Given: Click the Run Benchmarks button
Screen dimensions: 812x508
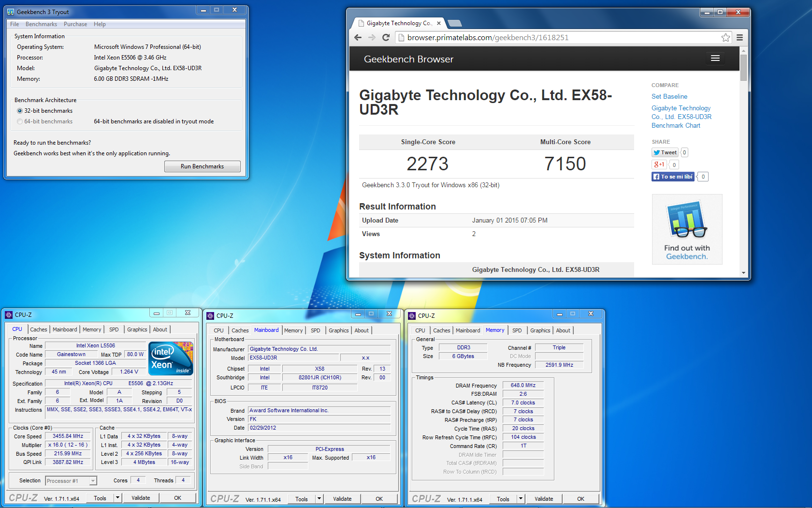Looking at the screenshot, I should tap(202, 166).
